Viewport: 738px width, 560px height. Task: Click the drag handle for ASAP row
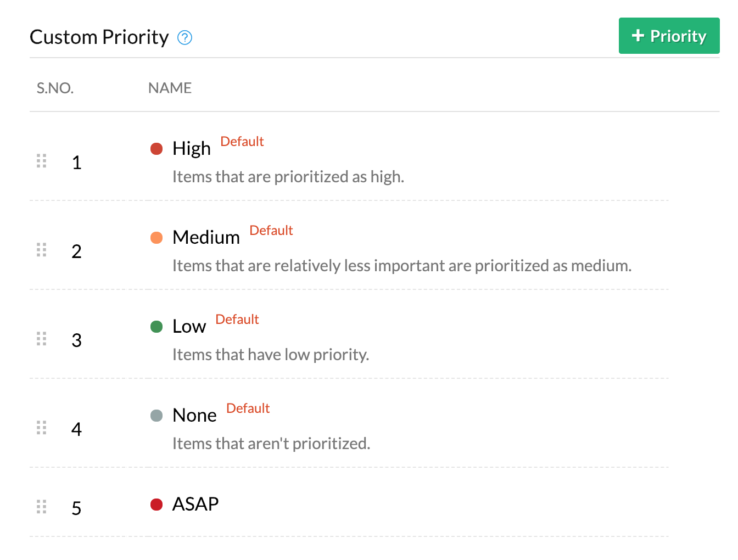click(41, 506)
